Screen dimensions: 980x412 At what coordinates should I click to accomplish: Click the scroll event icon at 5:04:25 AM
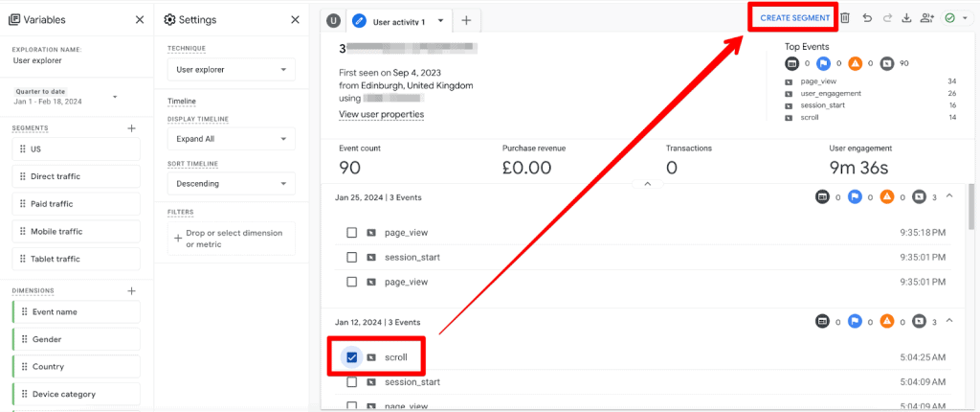(371, 357)
